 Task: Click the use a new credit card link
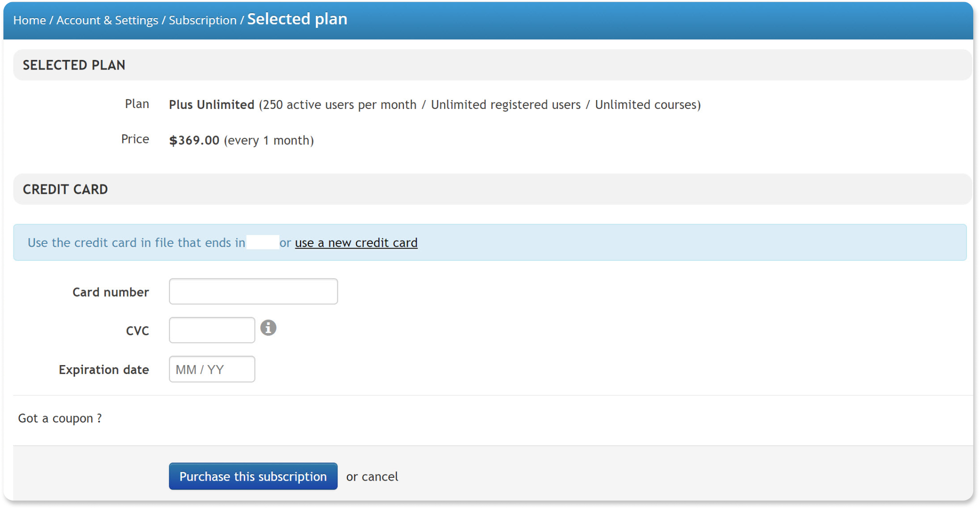[x=356, y=243]
